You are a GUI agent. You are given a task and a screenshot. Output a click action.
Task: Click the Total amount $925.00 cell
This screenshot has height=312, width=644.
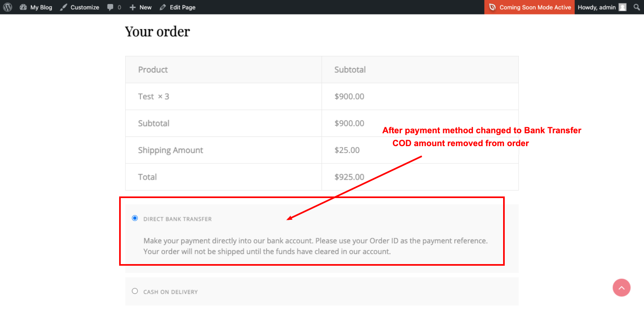[420, 177]
